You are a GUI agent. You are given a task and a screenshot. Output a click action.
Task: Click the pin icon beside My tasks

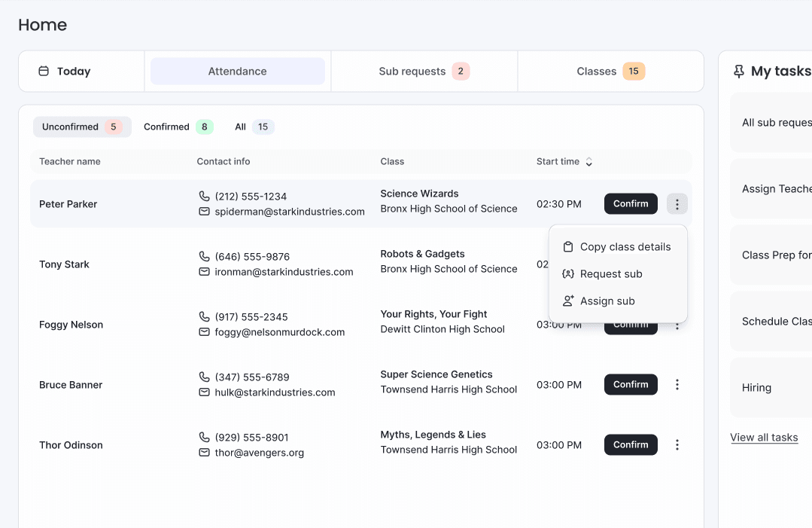(739, 72)
